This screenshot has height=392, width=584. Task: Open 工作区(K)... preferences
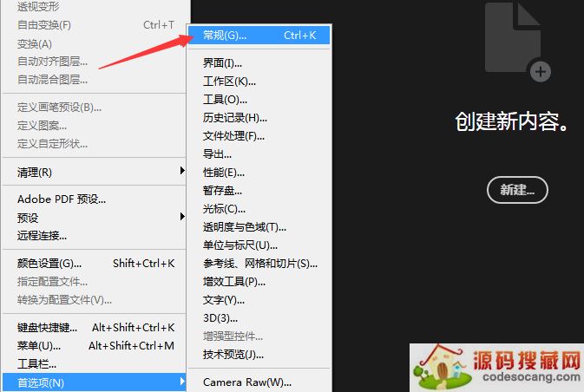point(230,82)
